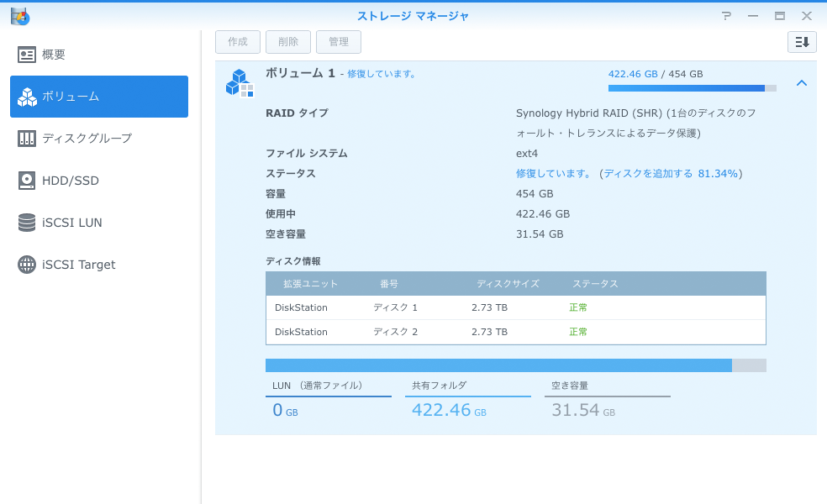Click the ステータス column header in disk table
This screenshot has width=827, height=504.
[x=595, y=284]
